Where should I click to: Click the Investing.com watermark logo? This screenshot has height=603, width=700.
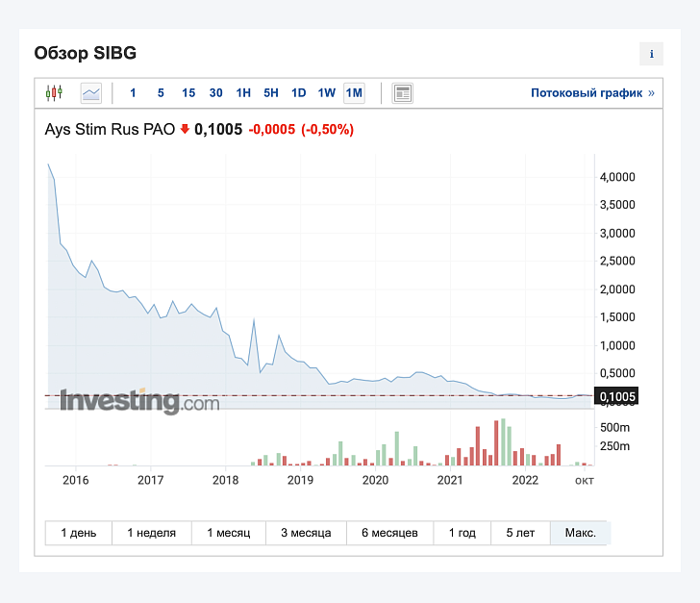tap(139, 401)
